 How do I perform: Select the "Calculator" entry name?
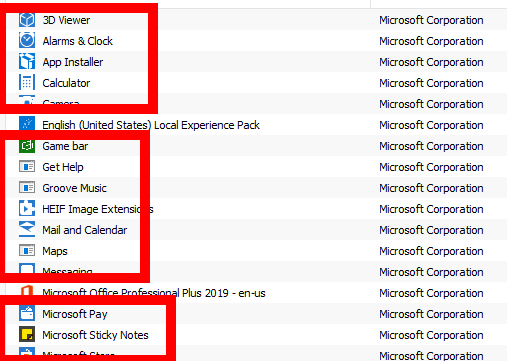point(66,83)
